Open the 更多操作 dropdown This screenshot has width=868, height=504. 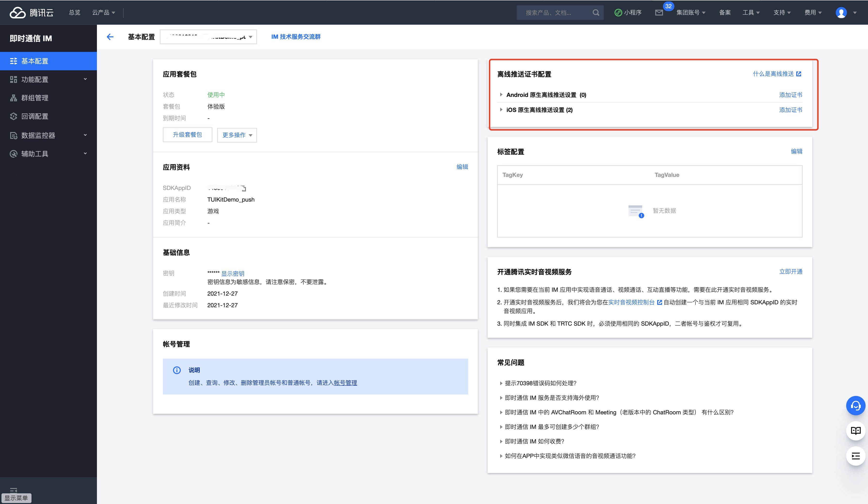(x=237, y=135)
